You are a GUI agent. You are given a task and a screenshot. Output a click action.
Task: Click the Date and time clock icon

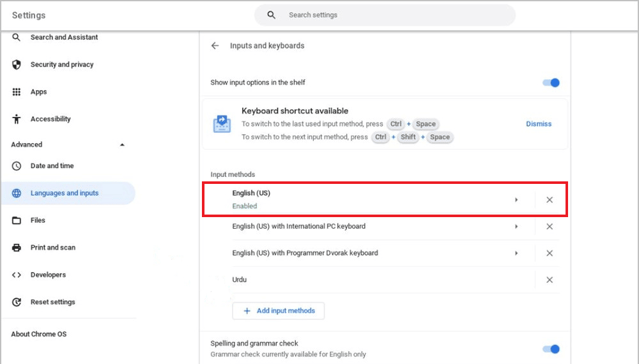tap(17, 165)
